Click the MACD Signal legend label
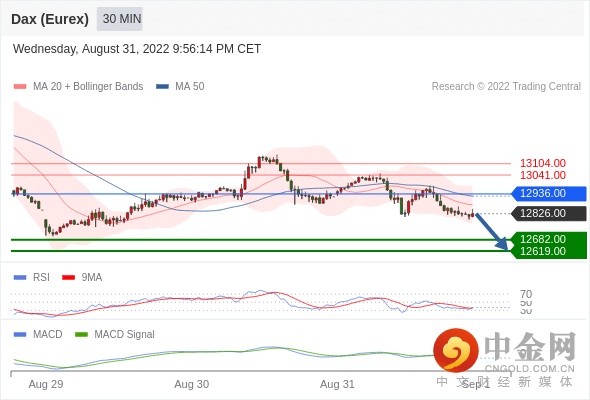This screenshot has height=400, width=590. 125,335
